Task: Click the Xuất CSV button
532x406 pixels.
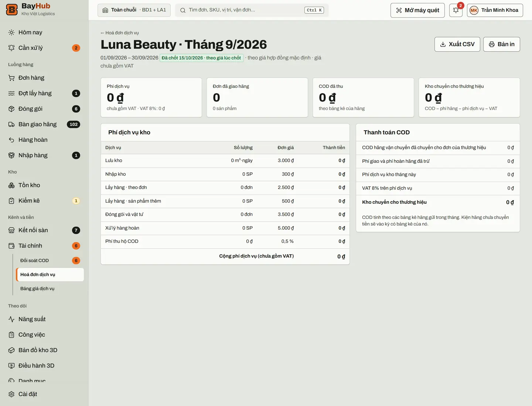Action: [457, 44]
